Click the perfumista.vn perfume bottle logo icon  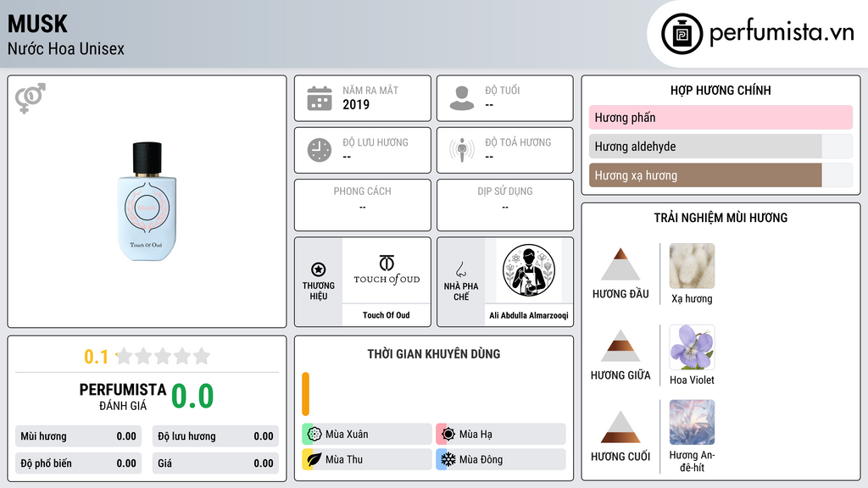point(682,34)
